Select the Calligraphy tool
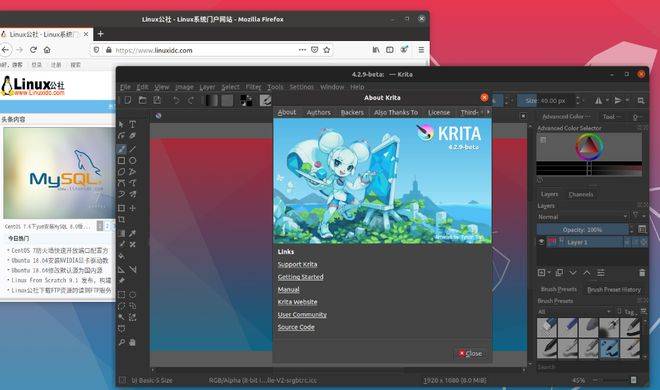 pos(133,136)
